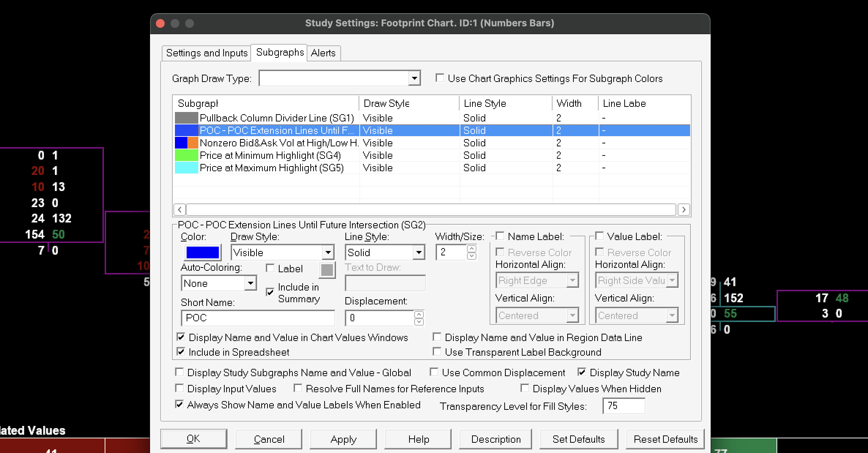The width and height of the screenshot is (868, 453).
Task: Open the Graph Draw Type dropdown
Action: [414, 78]
